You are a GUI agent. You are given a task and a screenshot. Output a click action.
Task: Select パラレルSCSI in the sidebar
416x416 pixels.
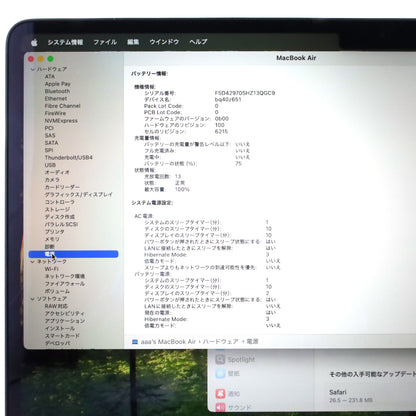tap(61, 224)
